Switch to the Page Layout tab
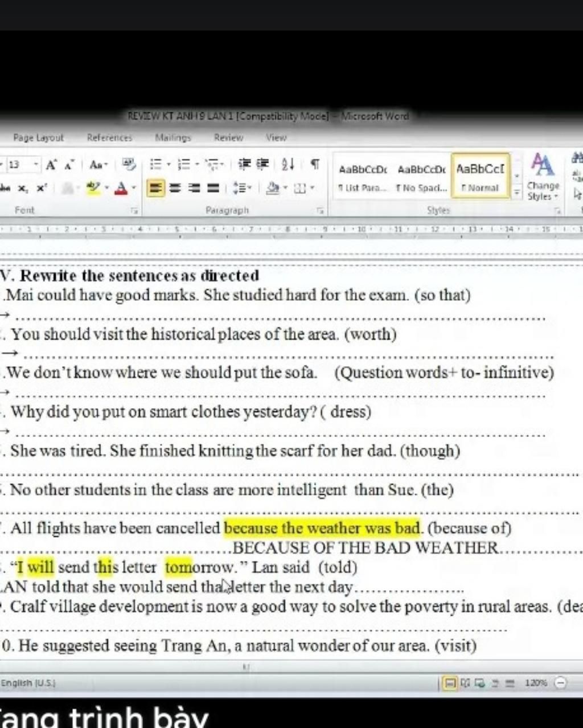Viewport: 583px width, 728px height. [x=39, y=138]
